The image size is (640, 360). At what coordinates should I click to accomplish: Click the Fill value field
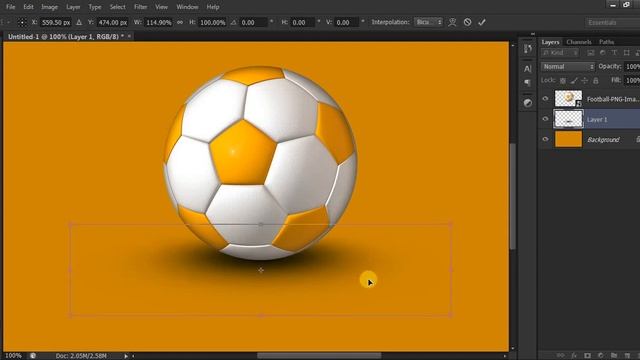[x=632, y=81]
